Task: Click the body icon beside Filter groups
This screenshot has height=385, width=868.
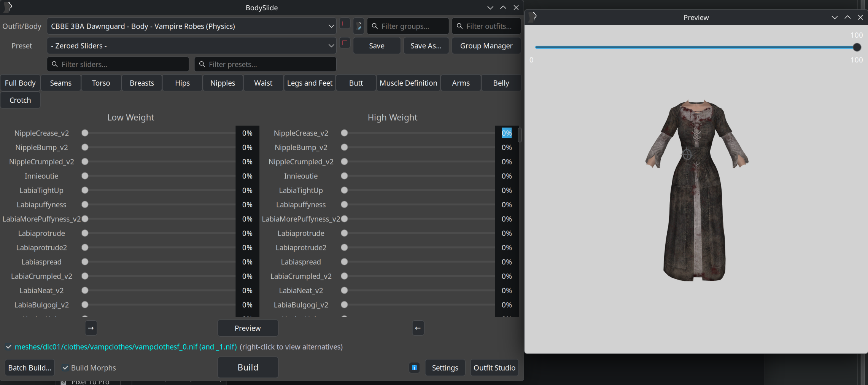Action: tap(359, 26)
